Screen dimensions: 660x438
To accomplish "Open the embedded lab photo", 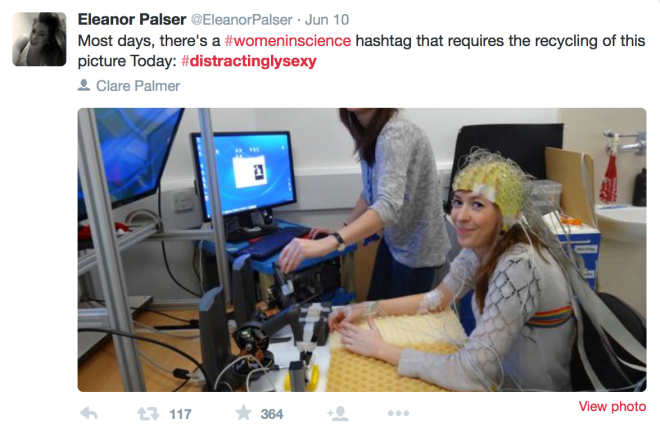I will pos(362,250).
